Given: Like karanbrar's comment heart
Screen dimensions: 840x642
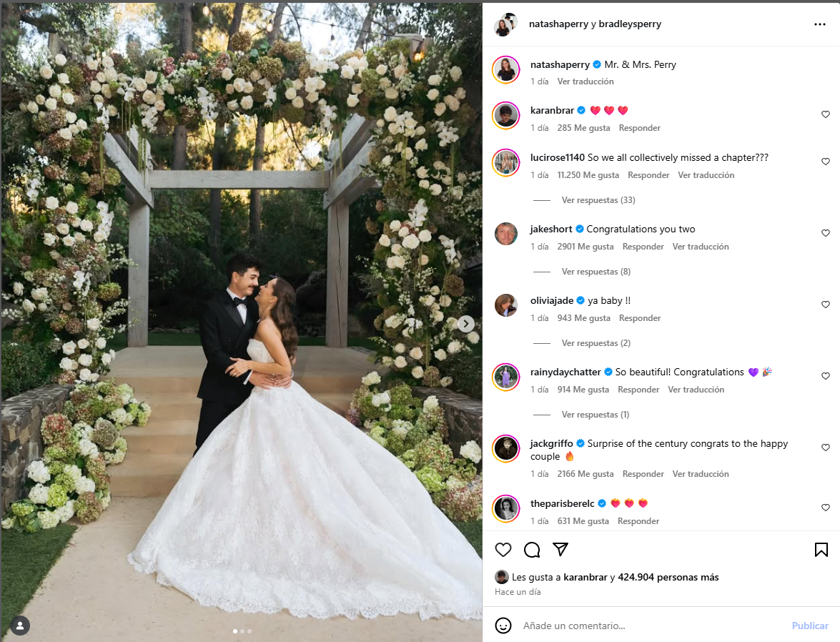Looking at the screenshot, I should pyautogui.click(x=826, y=114).
